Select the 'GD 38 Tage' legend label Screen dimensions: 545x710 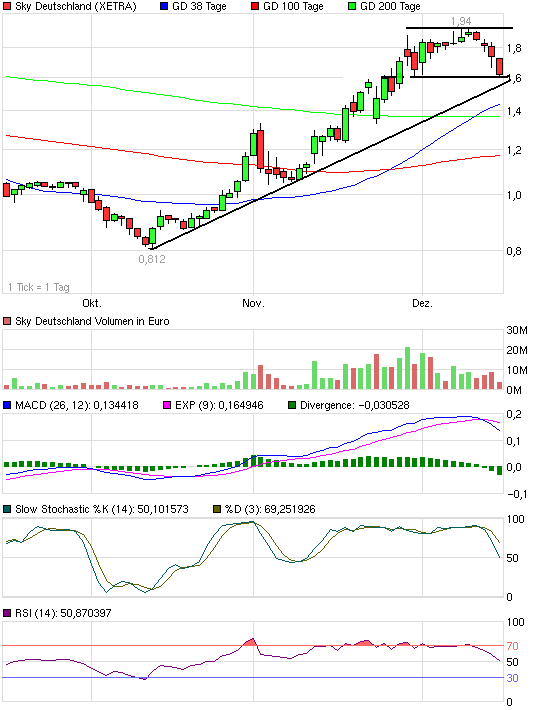[199, 6]
